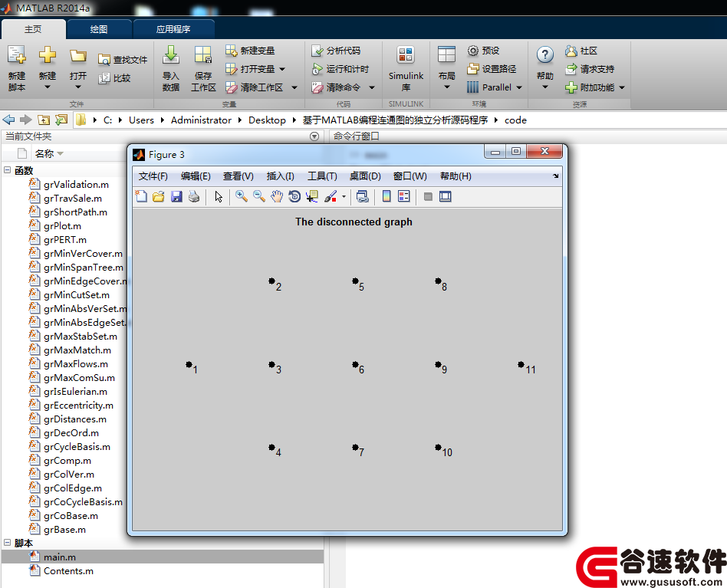
Task: Collapse the 脚本 (Scripts) group
Action: pos(8,542)
